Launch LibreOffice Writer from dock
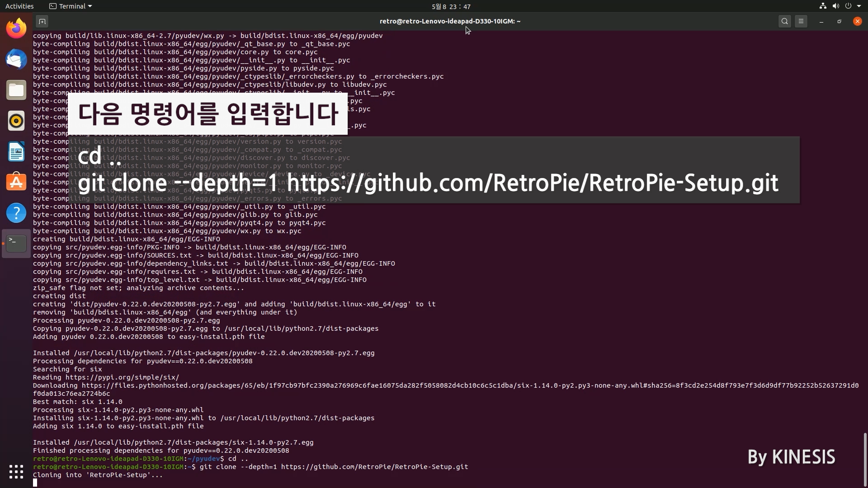 point(16,151)
